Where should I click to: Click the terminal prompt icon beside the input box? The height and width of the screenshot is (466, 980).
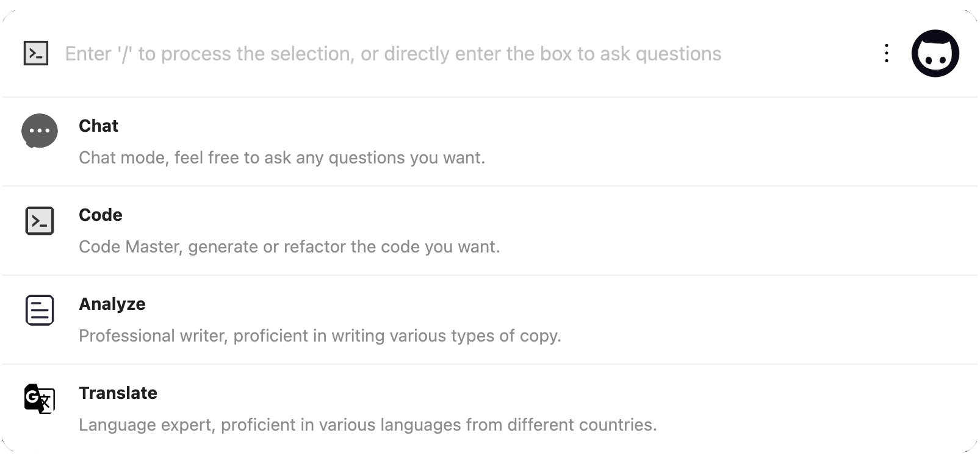tap(36, 53)
